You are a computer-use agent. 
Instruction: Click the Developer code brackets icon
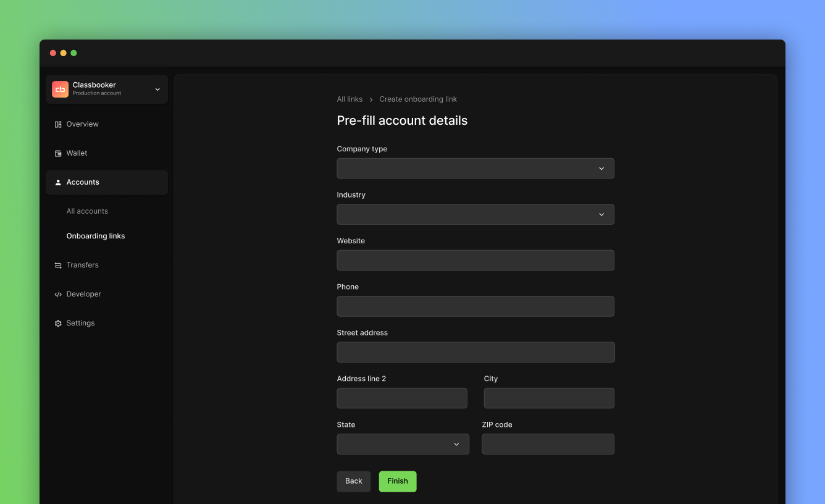point(58,294)
